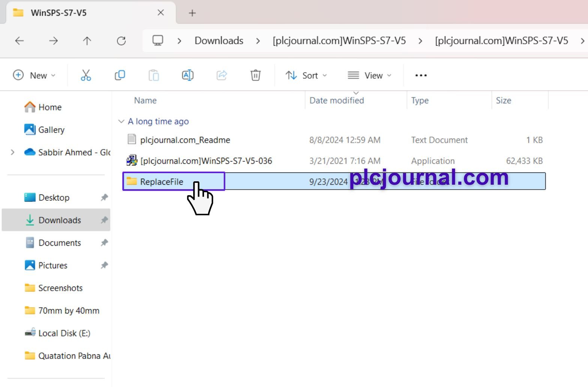Click the Forward navigation arrow

coord(53,40)
